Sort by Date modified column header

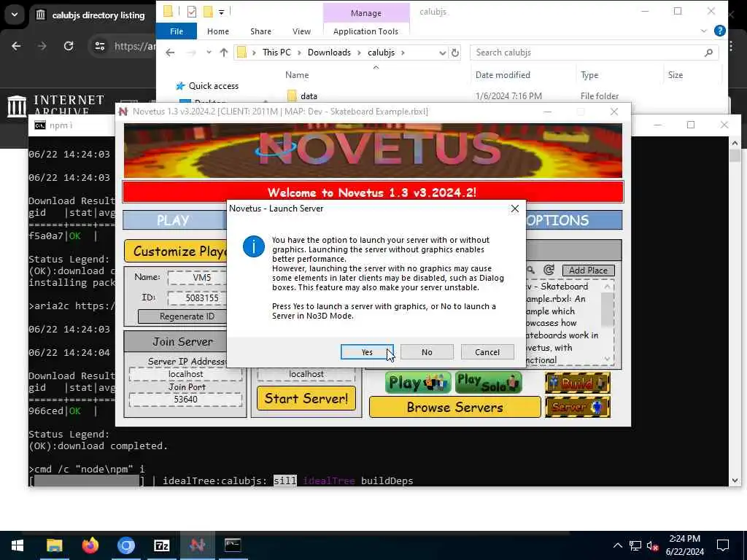[x=503, y=75]
